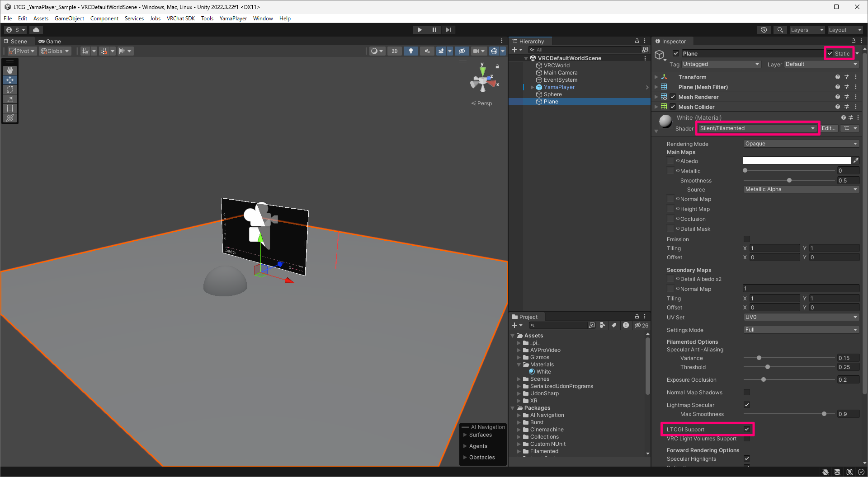Select the Scale tool
Viewport: 868px width, 477px height.
click(x=10, y=99)
